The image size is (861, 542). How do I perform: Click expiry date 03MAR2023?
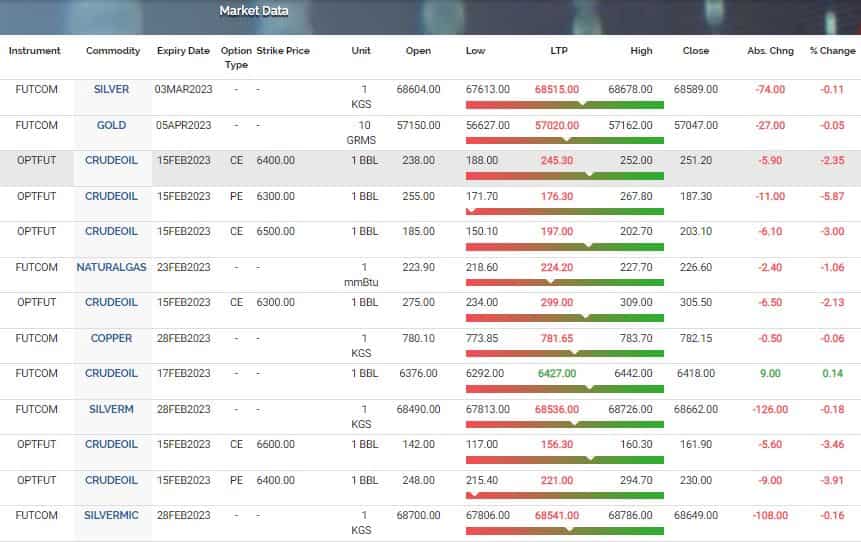pyautogui.click(x=183, y=89)
